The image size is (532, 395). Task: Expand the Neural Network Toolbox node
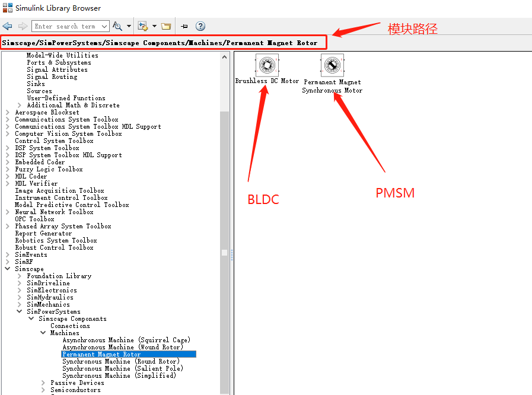point(8,212)
